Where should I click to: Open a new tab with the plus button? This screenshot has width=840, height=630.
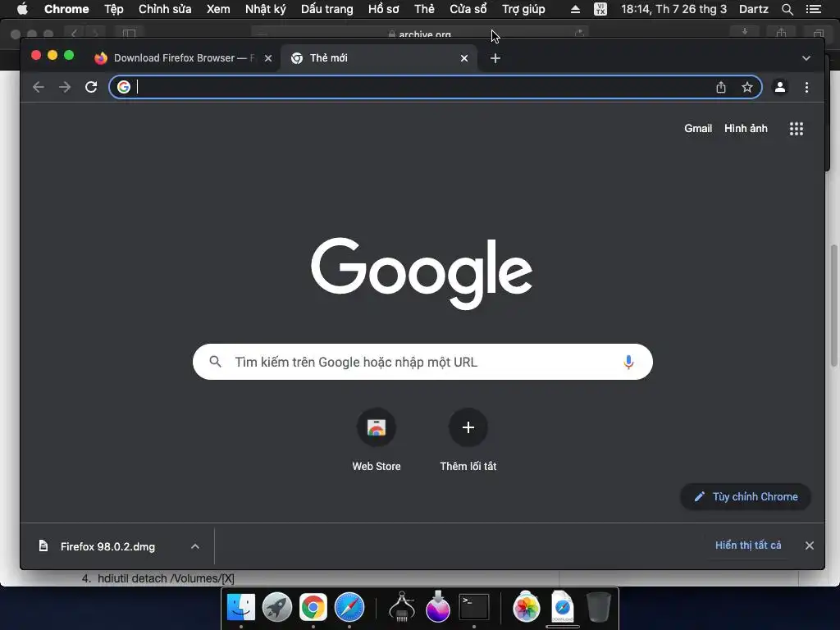pos(495,58)
